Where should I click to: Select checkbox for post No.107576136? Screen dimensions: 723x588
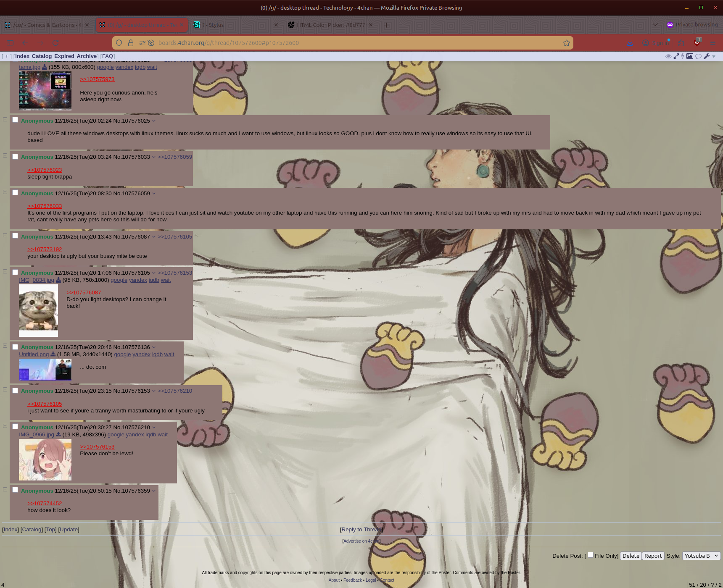click(15, 347)
